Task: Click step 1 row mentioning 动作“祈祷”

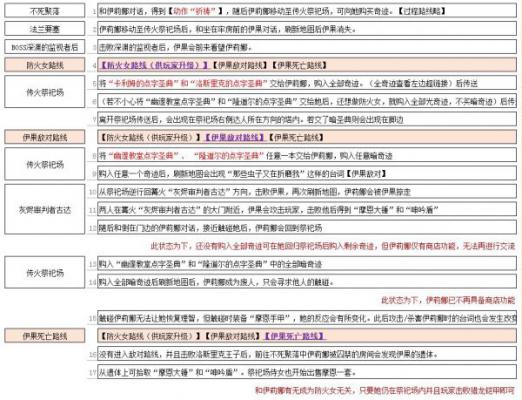Action: [x=307, y=11]
